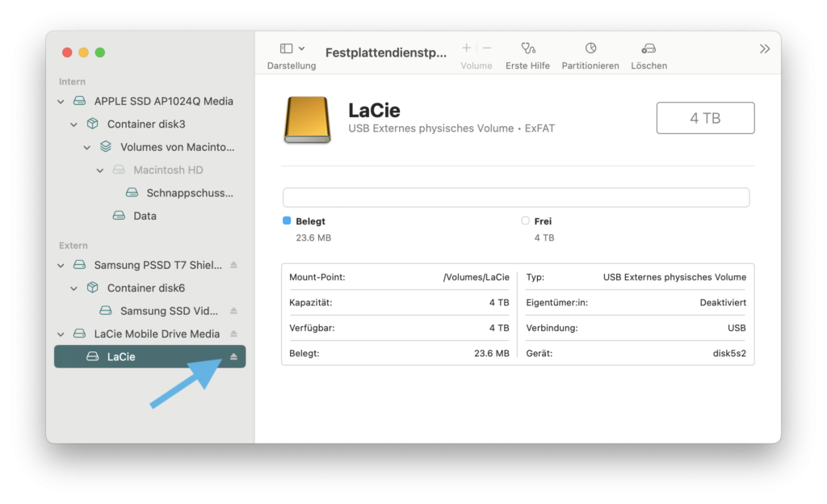Viewport: 827px width, 504px height.
Task: Click the Darstellung label
Action: (292, 66)
